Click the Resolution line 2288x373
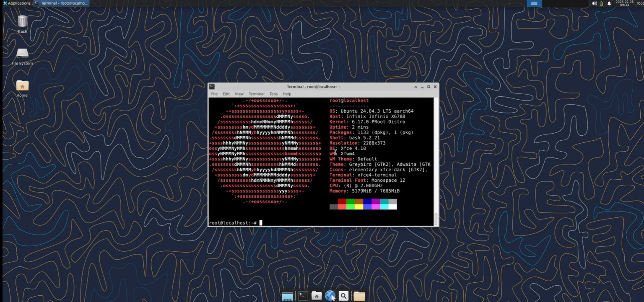The height and width of the screenshot is (302, 644). (357, 143)
